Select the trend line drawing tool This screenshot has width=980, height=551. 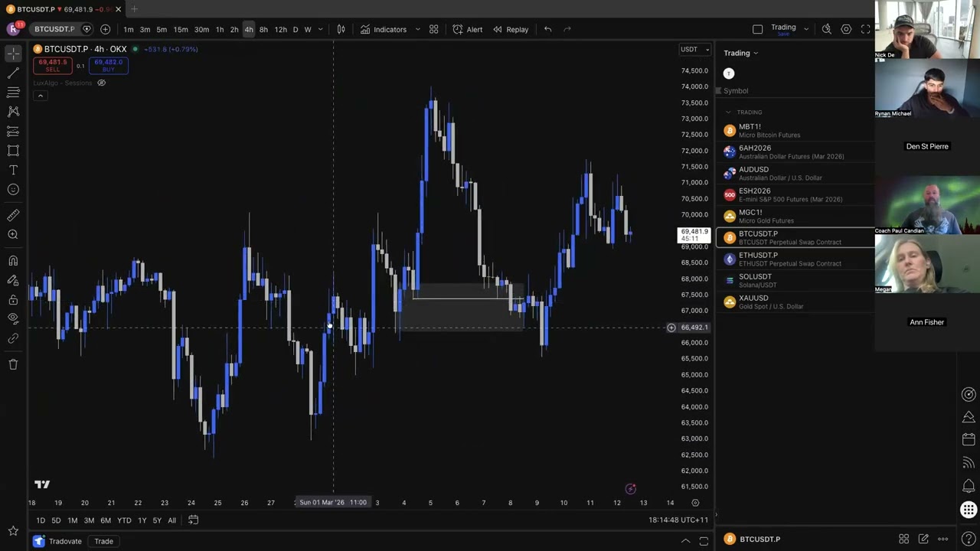[x=13, y=73]
